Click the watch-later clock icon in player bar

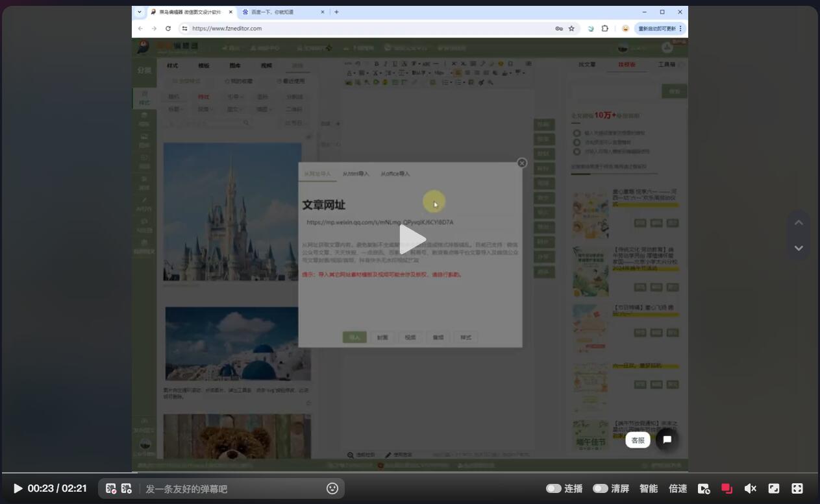[704, 488]
